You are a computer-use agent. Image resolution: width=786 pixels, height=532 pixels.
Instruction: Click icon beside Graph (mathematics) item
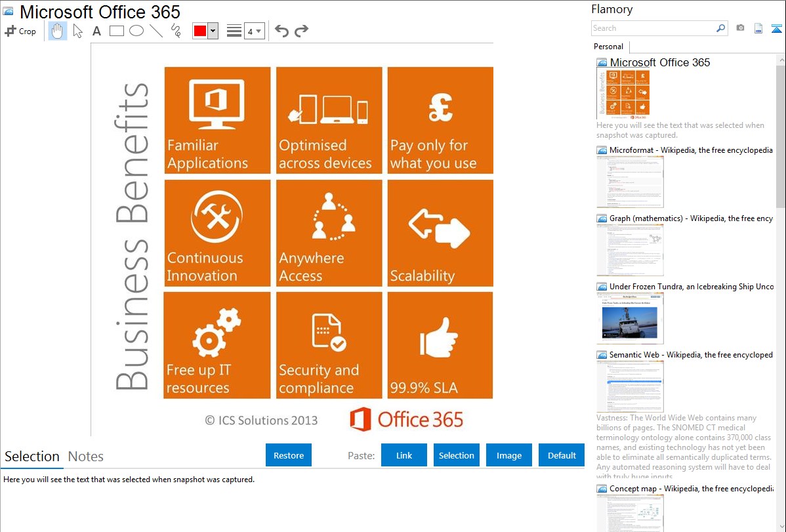point(602,218)
